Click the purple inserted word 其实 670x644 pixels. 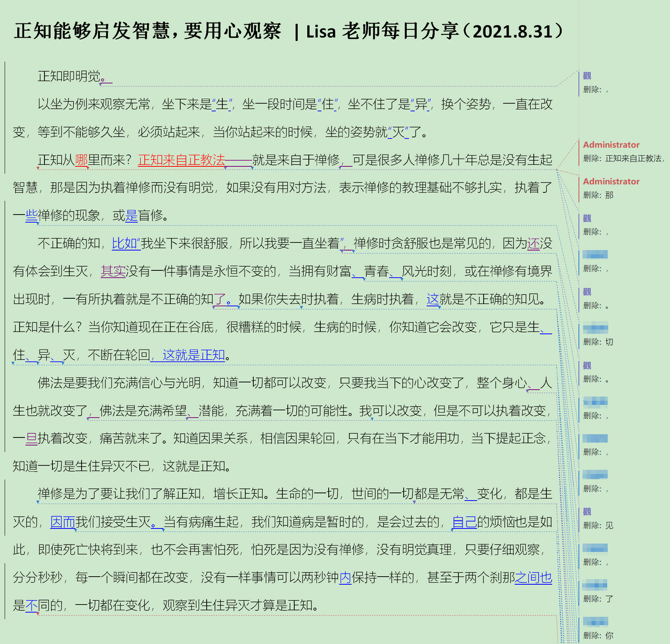coord(113,271)
